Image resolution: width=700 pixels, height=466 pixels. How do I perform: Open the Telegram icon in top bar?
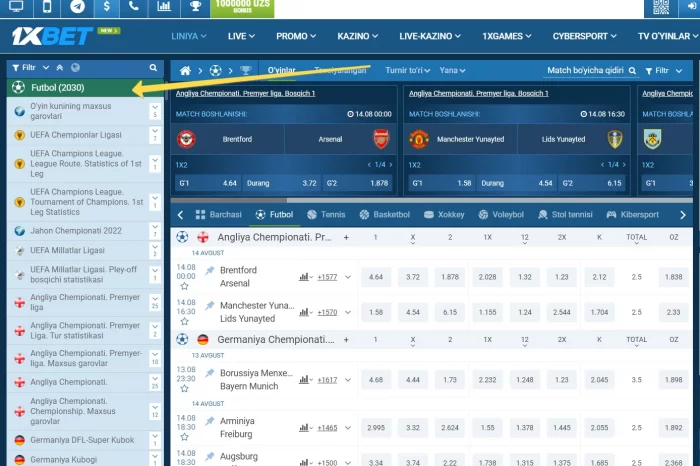click(x=77, y=6)
